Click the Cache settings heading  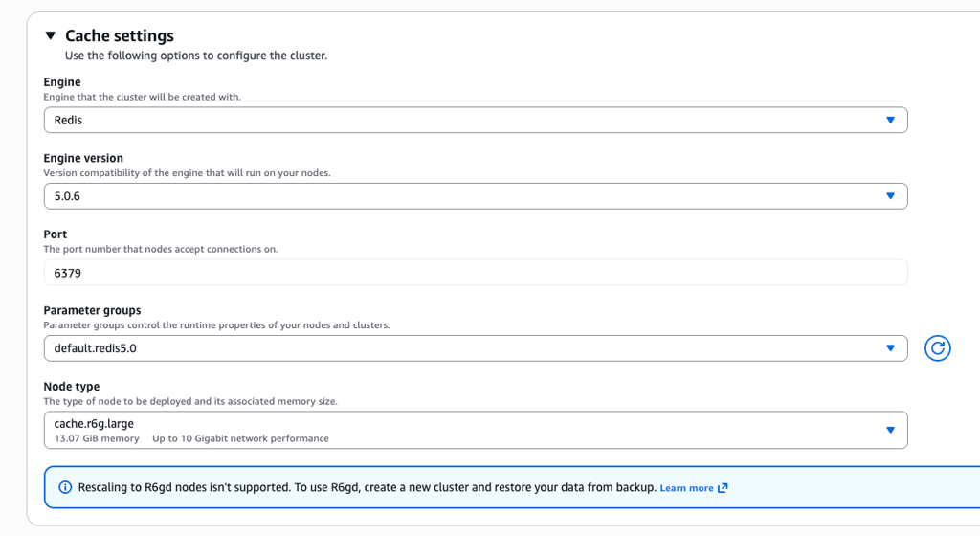tap(120, 35)
